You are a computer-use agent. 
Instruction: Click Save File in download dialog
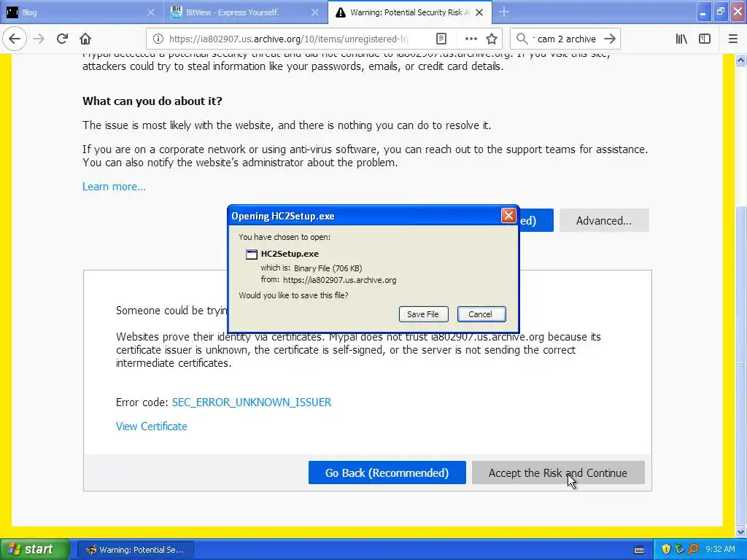point(423,314)
